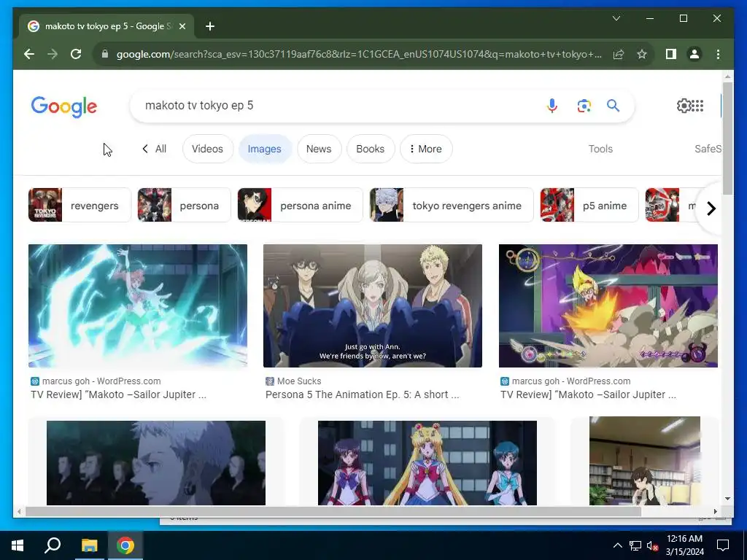Show more chips with the right arrow
Image resolution: width=747 pixels, height=560 pixels.
pyautogui.click(x=711, y=208)
